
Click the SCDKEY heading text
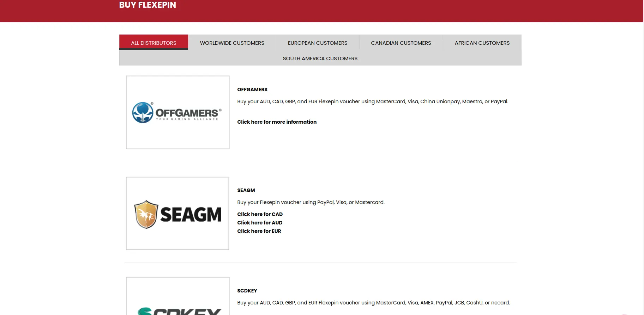(247, 291)
